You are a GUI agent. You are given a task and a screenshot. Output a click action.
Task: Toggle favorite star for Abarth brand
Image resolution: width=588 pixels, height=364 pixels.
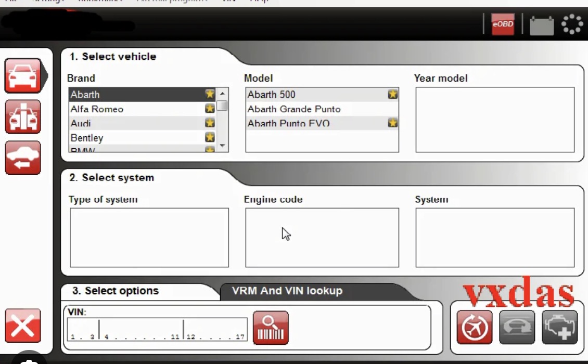point(210,94)
